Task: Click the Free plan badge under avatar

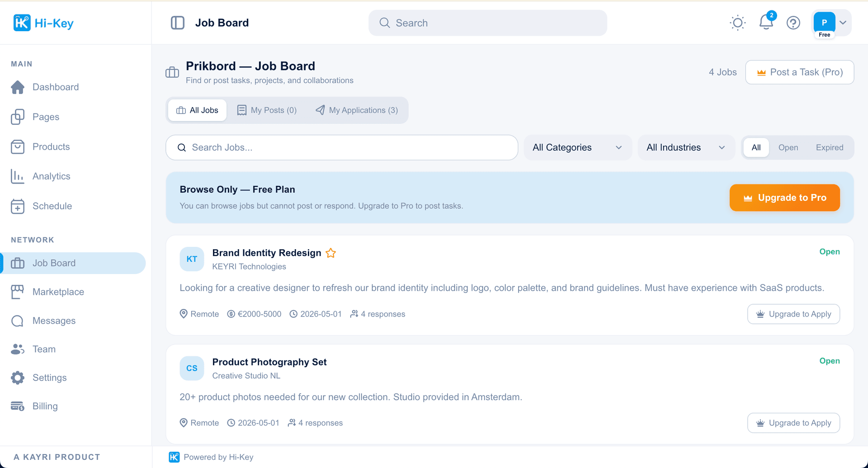Action: tap(824, 35)
